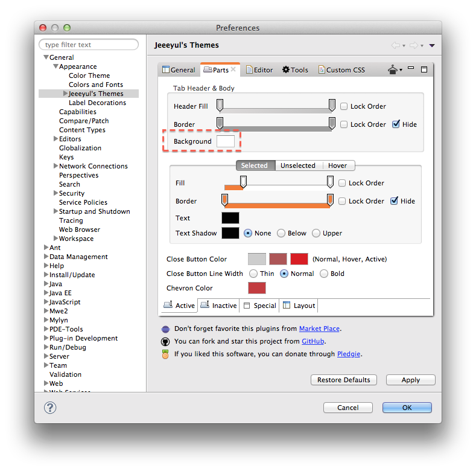Click the Eclipse Market Place icon

tap(165, 329)
